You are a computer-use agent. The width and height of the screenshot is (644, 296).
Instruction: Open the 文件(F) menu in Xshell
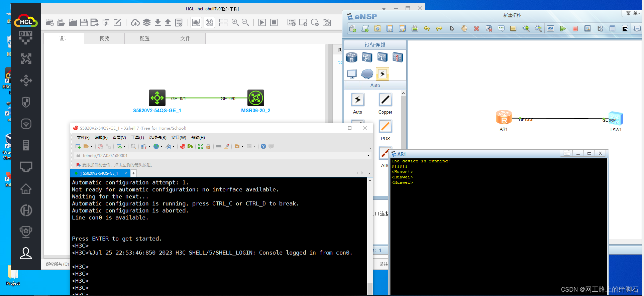click(x=83, y=138)
